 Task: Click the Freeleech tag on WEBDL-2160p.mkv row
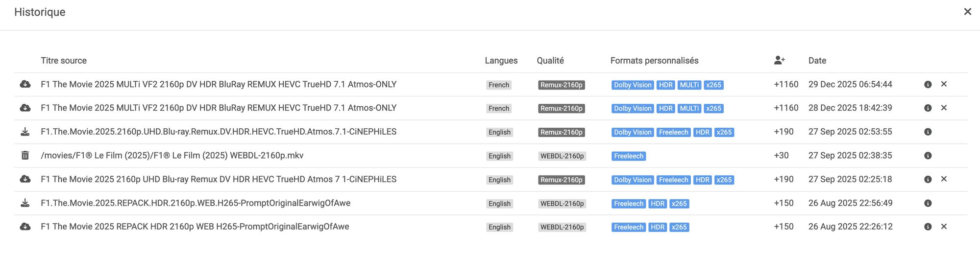point(628,156)
